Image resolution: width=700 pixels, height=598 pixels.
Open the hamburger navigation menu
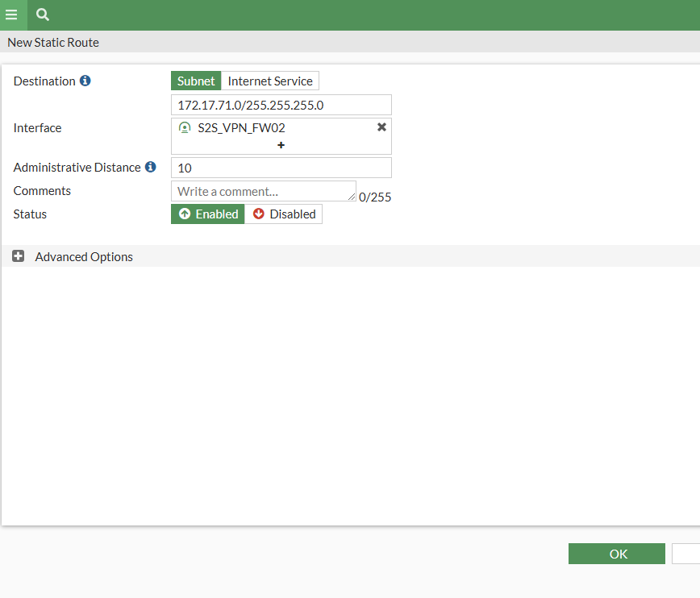tap(11, 15)
